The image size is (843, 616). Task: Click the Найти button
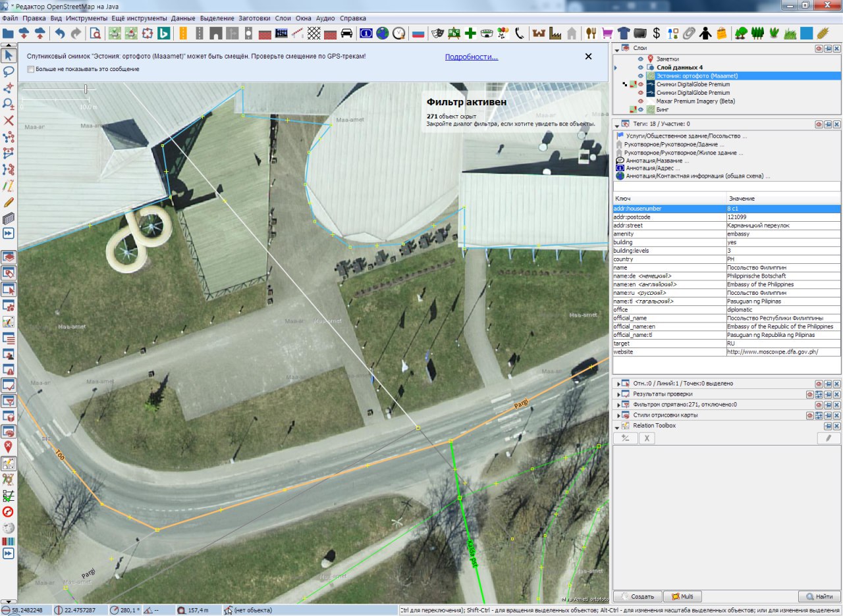819,596
